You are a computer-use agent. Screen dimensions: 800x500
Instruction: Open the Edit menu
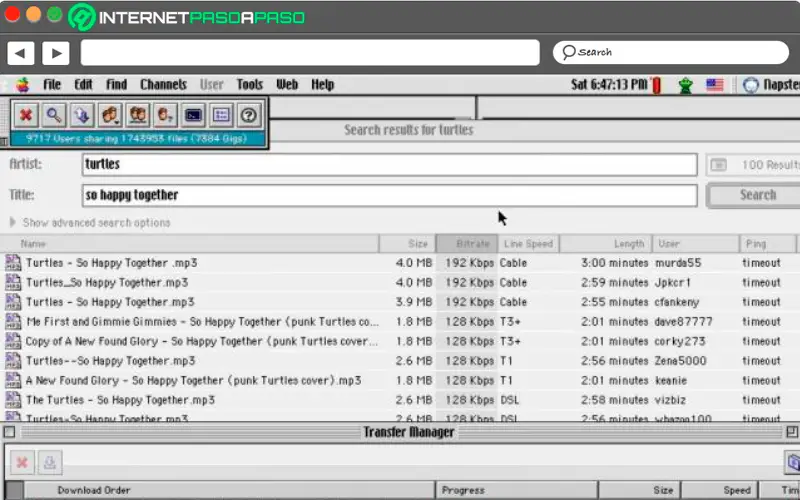pos(83,85)
